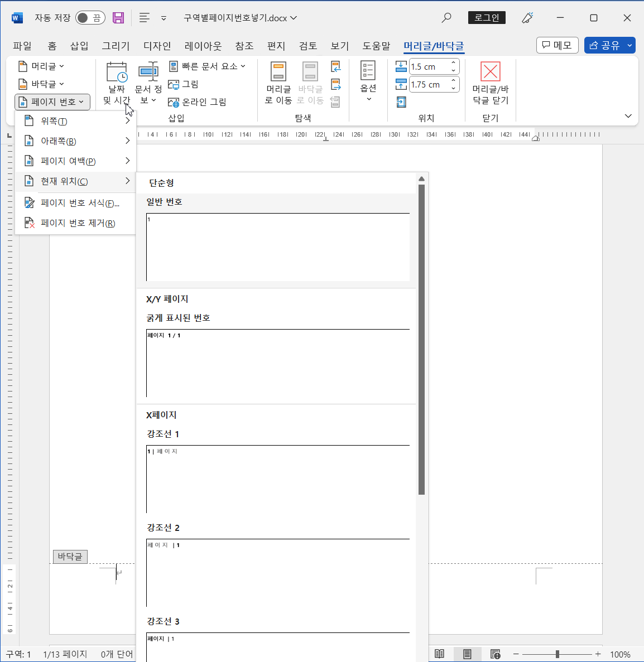Screen dimensions: 644x662
Task: Switch to Read Mode view icon
Action: pos(440,654)
